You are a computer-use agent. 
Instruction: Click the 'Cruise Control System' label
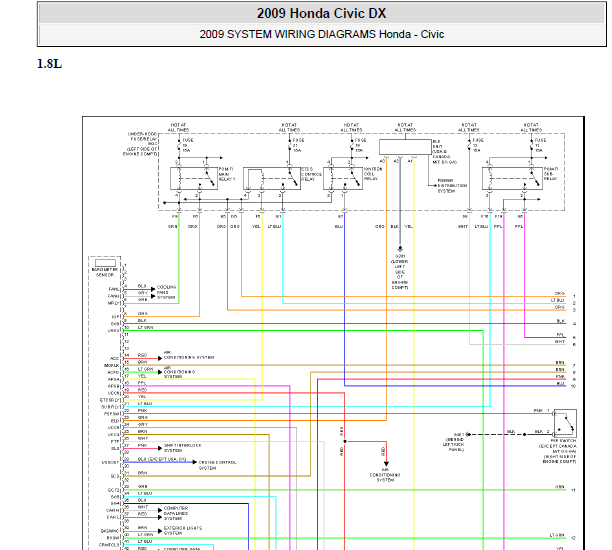217,465
